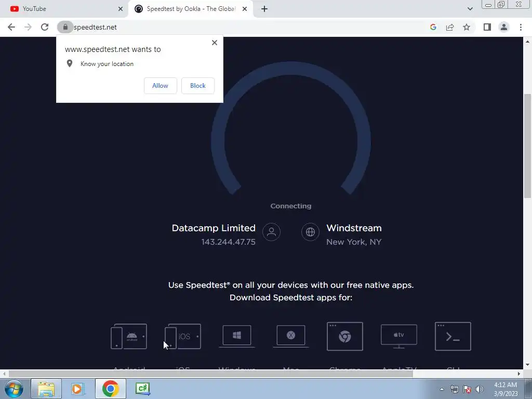Reload the speedtest.net page
532x399 pixels.
tap(45, 27)
